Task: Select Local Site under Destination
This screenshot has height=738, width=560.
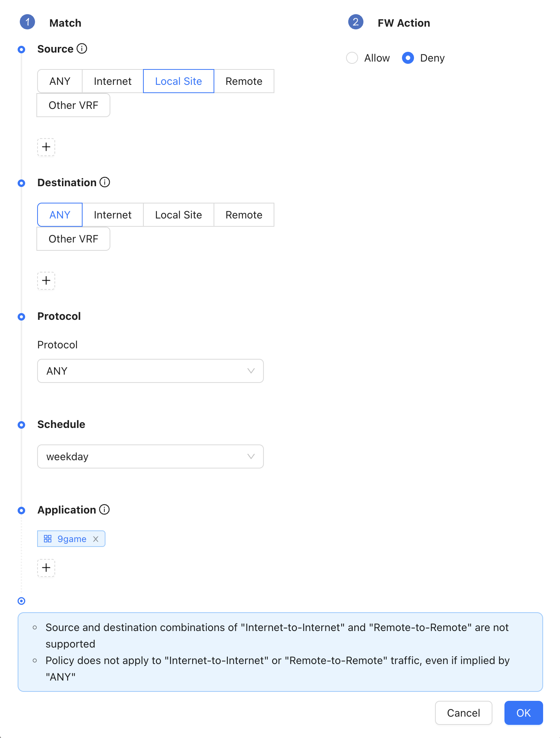Action: 179,215
